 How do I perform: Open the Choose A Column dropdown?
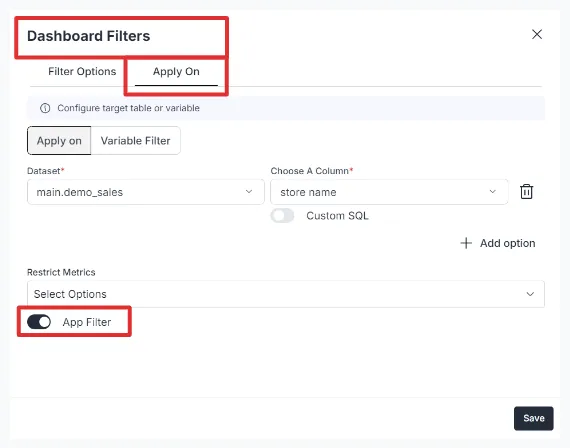coord(389,192)
